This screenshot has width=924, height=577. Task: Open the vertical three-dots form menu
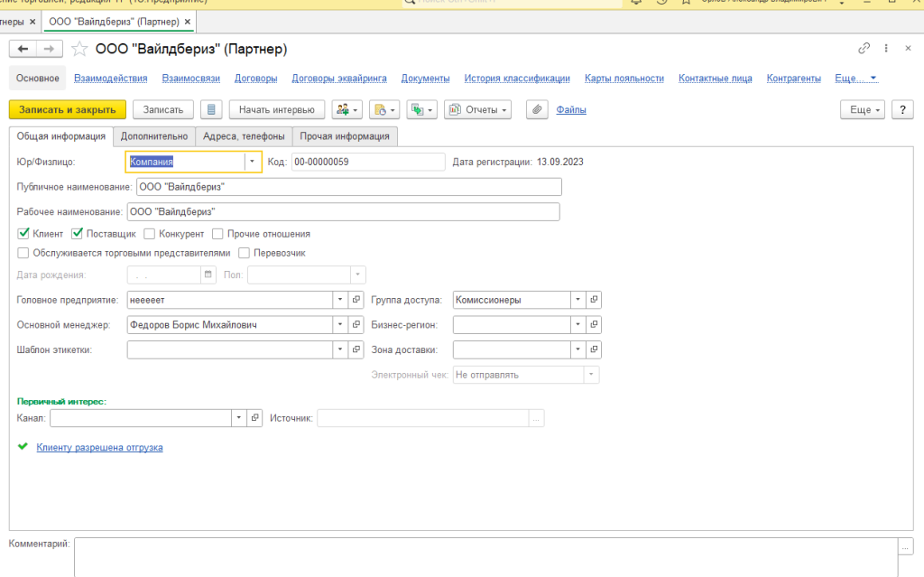(x=886, y=49)
